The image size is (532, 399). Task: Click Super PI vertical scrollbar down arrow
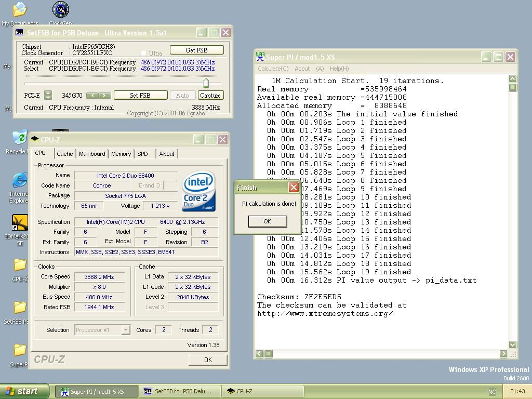[513, 344]
